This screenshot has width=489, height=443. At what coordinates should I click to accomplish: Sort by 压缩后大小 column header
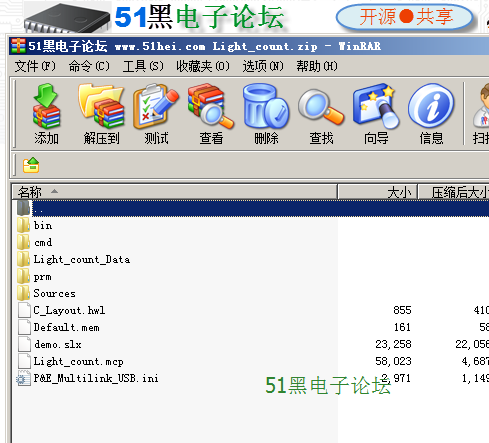pos(454,192)
